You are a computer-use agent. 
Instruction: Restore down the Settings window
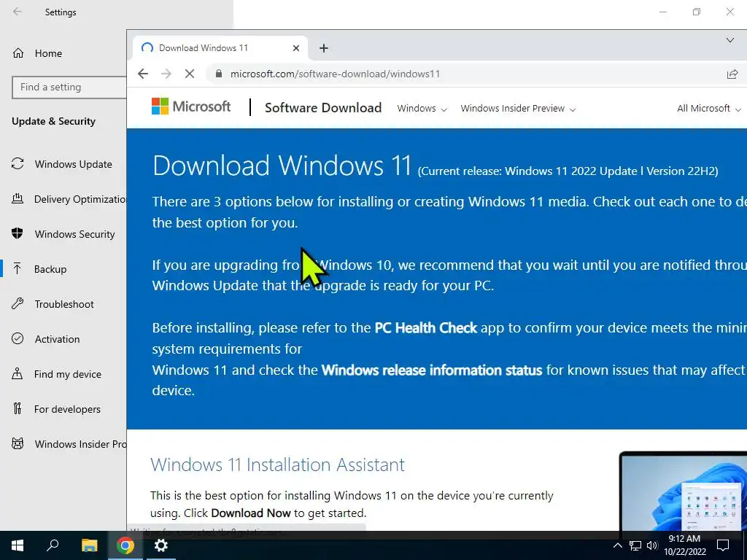pos(697,12)
